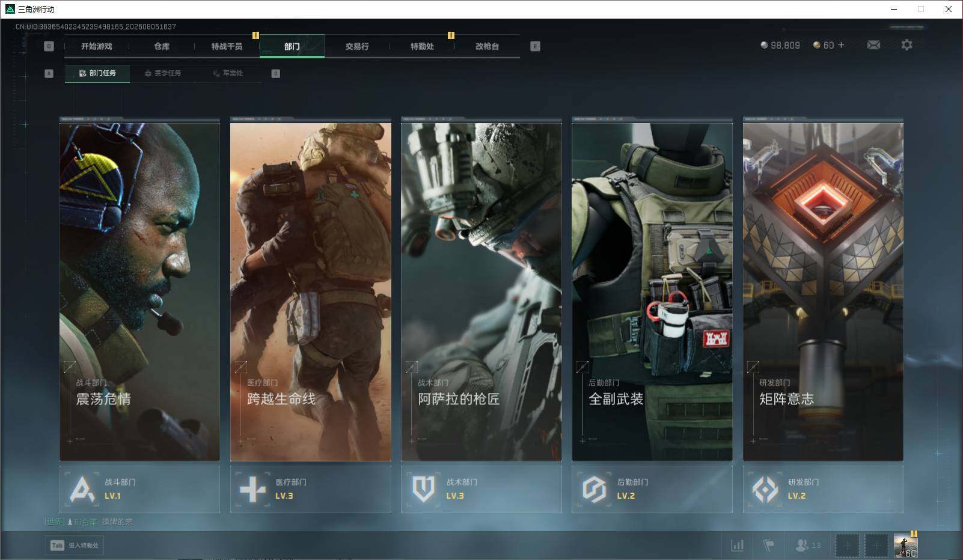Open the 战斗部门 LV.1 department panel
The height and width of the screenshot is (560, 963).
coord(139,489)
